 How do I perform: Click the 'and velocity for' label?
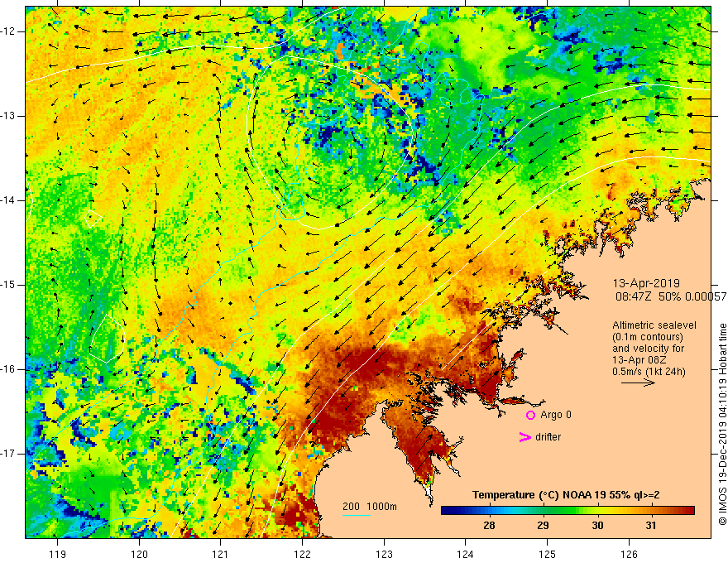[648, 349]
